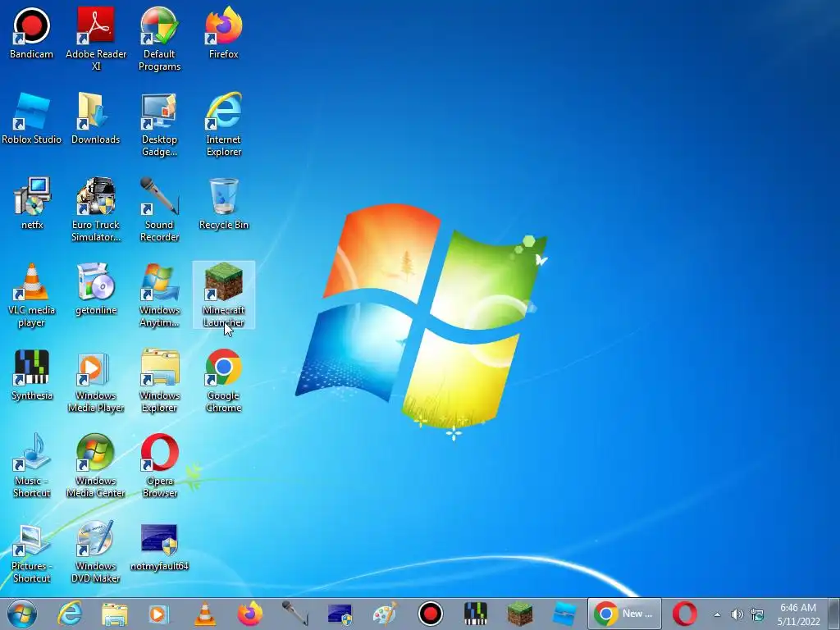Select the Windows DVD Maker desktop icon
840x630 pixels.
(95, 550)
